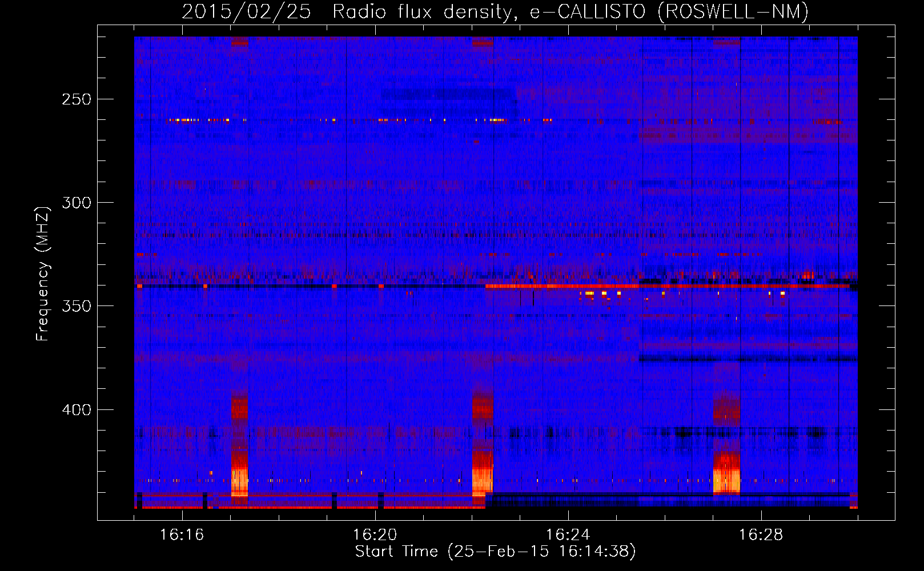Viewport: 924px width, 571px height.
Task: Click the 250 frequency tick label
Action: pyautogui.click(x=76, y=99)
